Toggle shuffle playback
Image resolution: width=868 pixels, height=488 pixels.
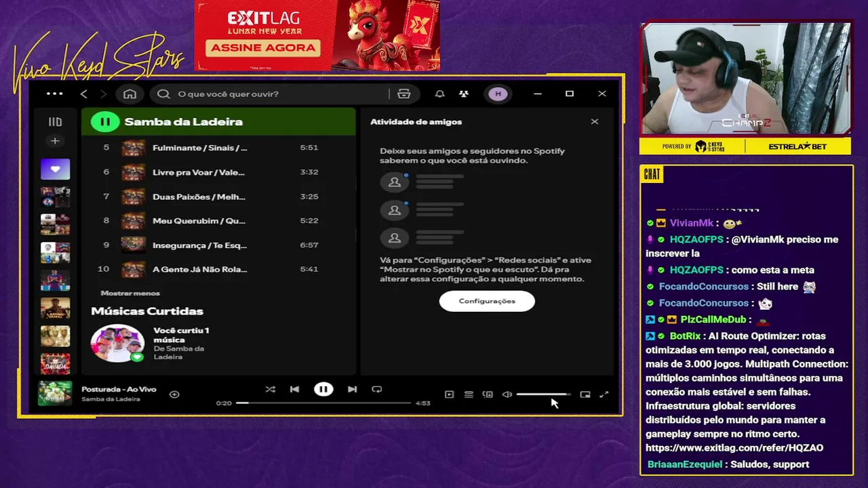click(x=270, y=389)
